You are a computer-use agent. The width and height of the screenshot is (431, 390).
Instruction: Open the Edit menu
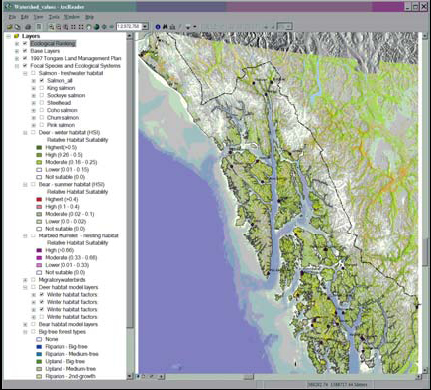(x=25, y=17)
